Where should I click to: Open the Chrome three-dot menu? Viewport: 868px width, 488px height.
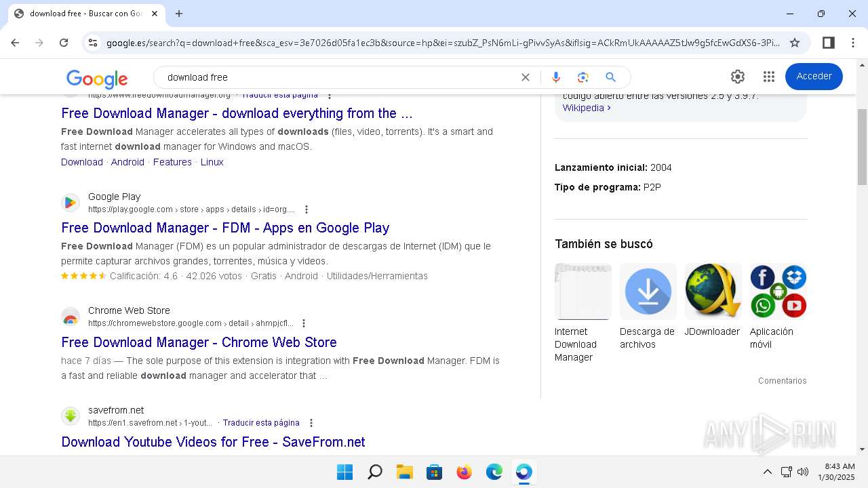[x=853, y=43]
